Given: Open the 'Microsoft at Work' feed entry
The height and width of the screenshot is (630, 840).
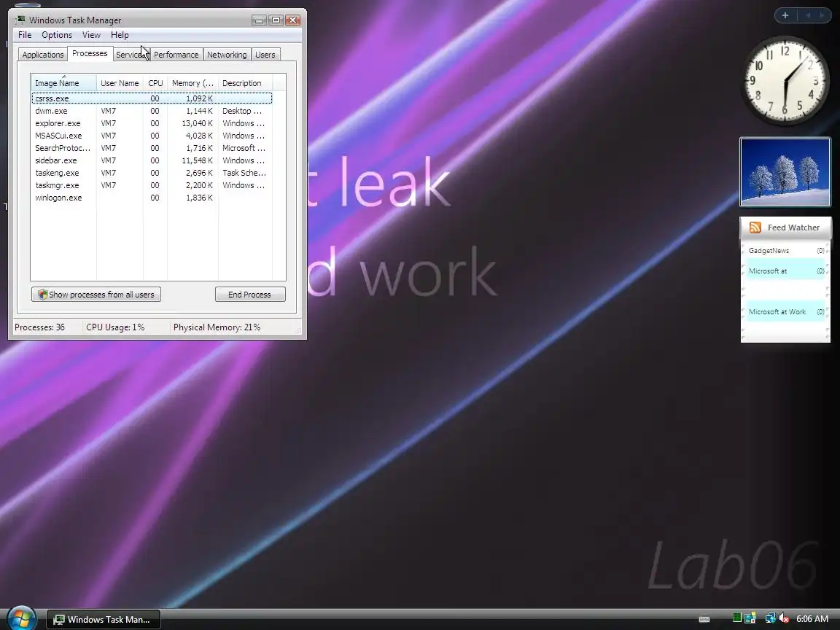Looking at the screenshot, I should click(x=785, y=312).
